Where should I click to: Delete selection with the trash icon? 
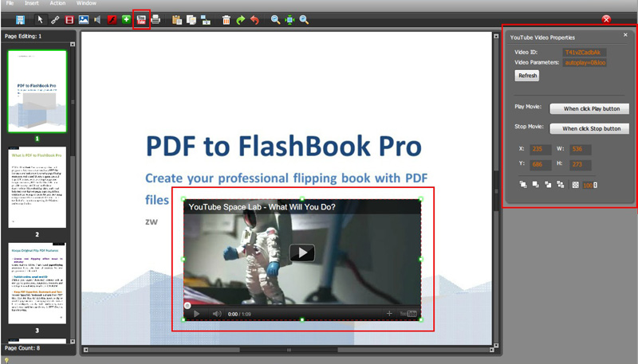pos(226,19)
